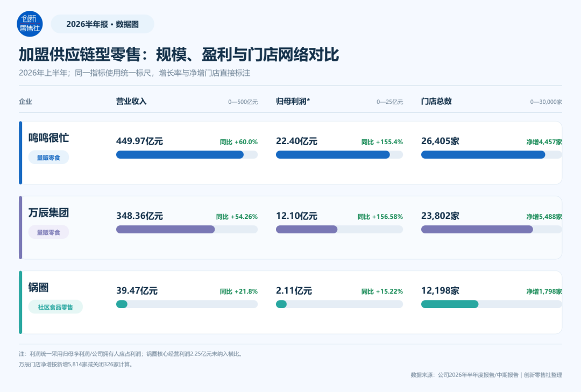Click the 39.47亿元 revenue value

tap(137, 291)
